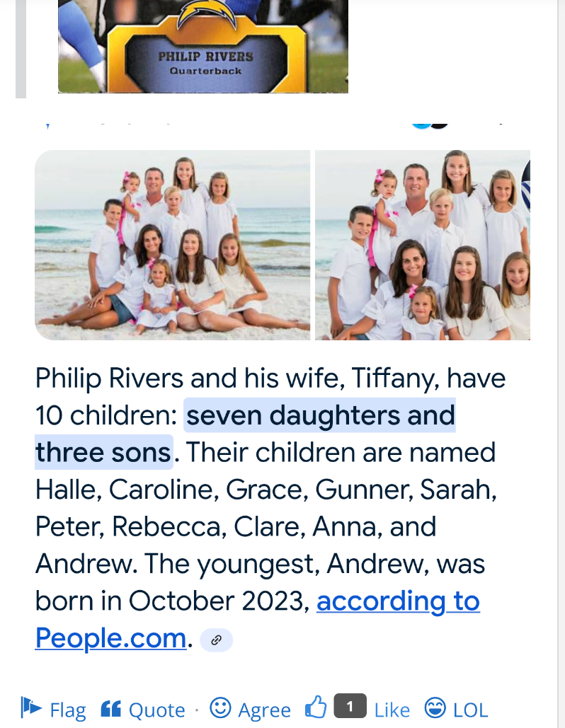Open the like count badge showing 1

point(350,706)
